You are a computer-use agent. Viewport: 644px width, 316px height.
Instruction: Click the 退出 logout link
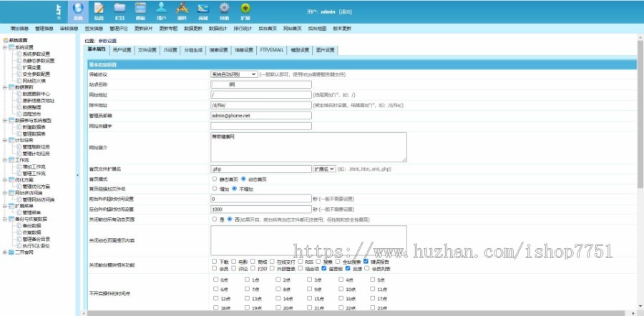[346, 12]
